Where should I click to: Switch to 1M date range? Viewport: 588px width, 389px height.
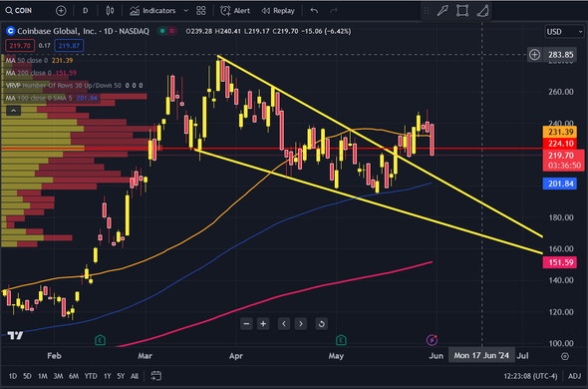click(x=43, y=376)
